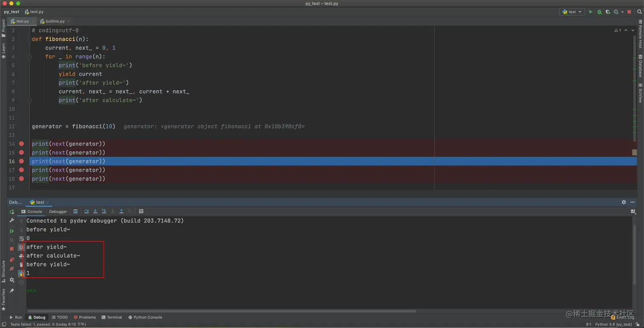Open the test debug session tab
This screenshot has height=328, width=644.
(x=39, y=202)
